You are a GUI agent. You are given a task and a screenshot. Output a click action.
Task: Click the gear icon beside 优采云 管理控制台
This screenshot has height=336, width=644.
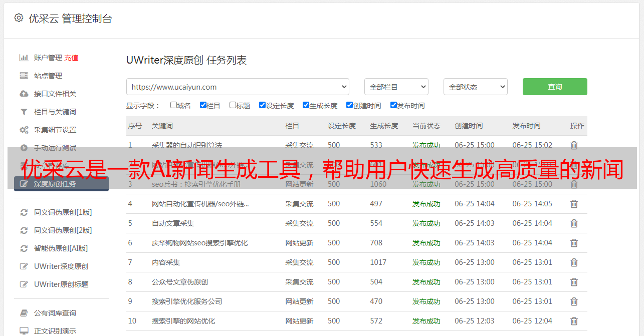(x=19, y=18)
